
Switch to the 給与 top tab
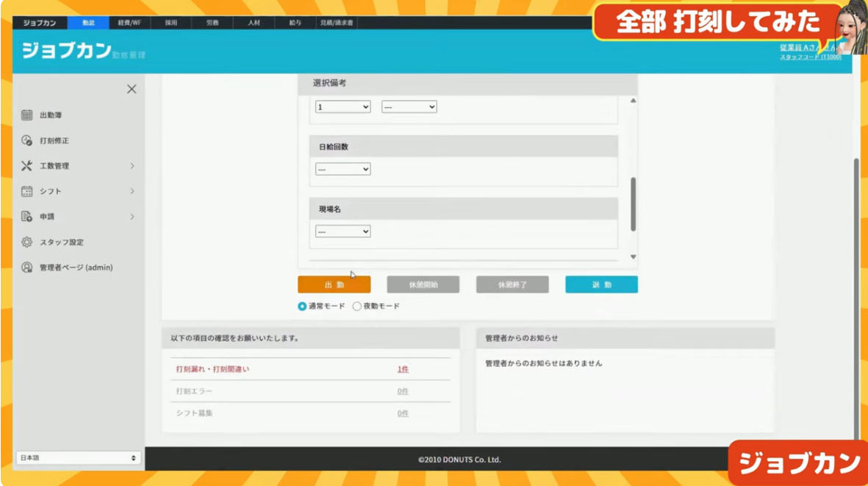pyautogui.click(x=295, y=23)
